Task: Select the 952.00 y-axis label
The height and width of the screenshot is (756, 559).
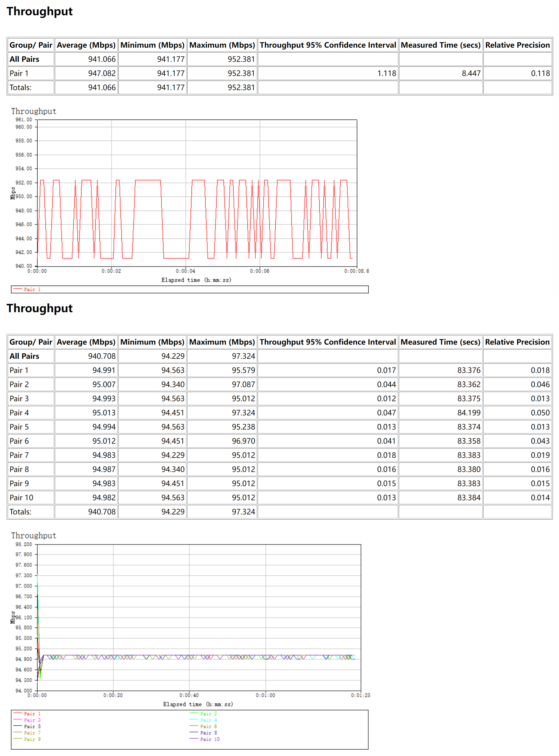Action: click(24, 183)
